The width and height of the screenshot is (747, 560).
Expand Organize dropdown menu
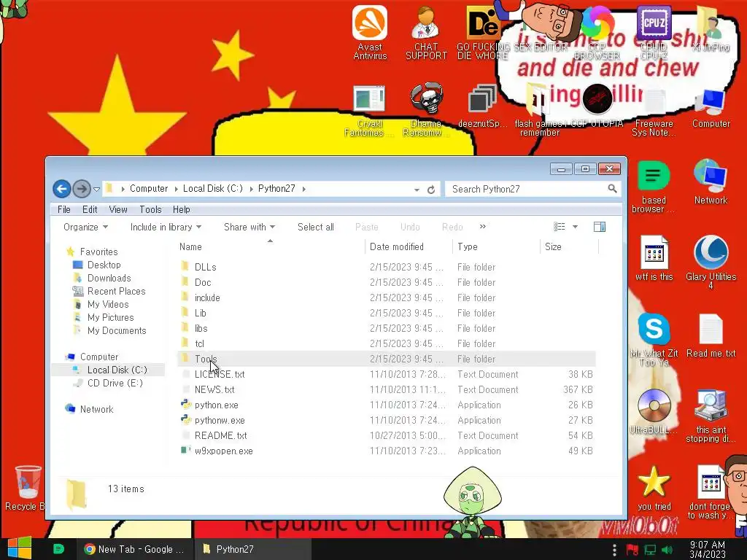click(x=86, y=227)
